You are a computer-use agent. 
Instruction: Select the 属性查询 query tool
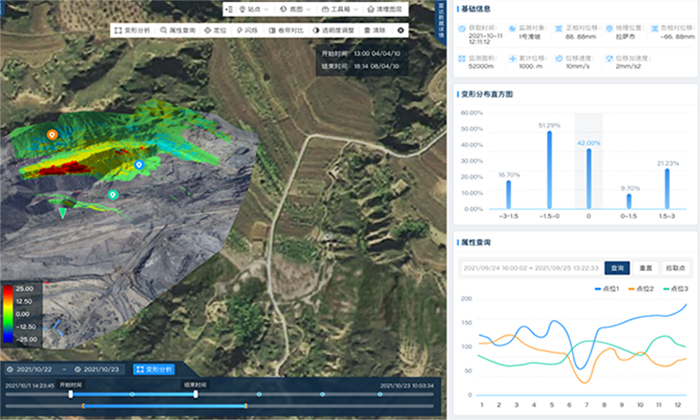pyautogui.click(x=178, y=31)
